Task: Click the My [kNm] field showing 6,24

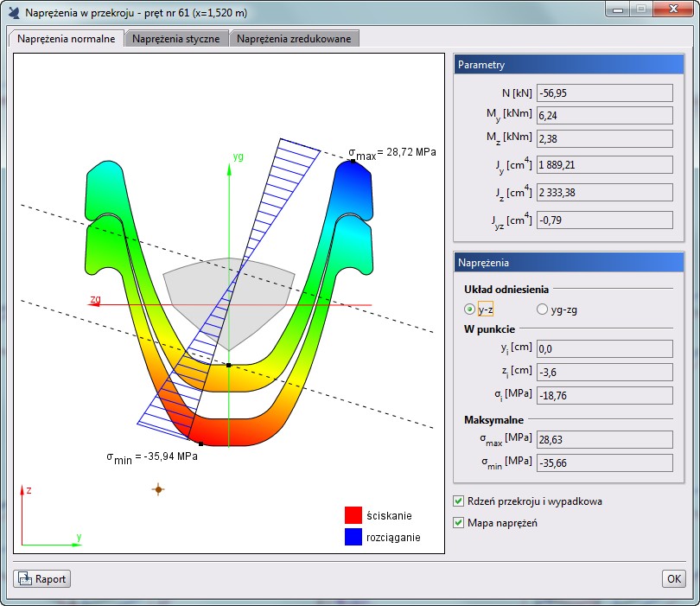Action: (x=604, y=116)
